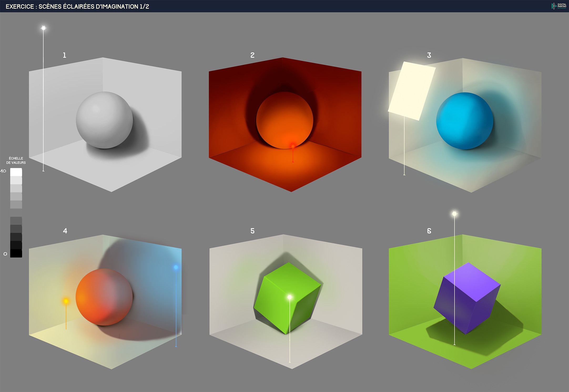This screenshot has height=392, width=569.
Task: Click the blue light source in scene 4
Action: 176,267
